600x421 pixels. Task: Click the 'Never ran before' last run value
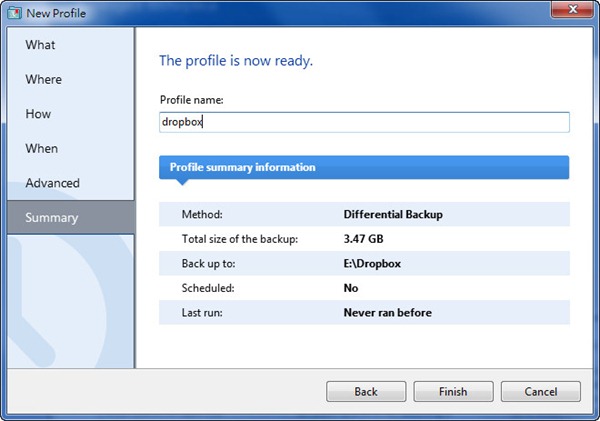(x=387, y=313)
